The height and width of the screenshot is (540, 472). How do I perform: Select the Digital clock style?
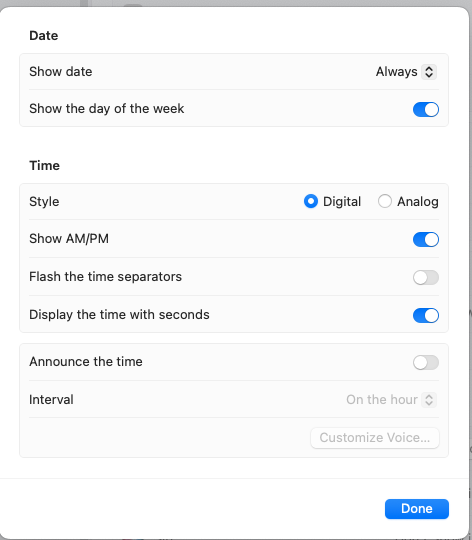[x=311, y=201]
